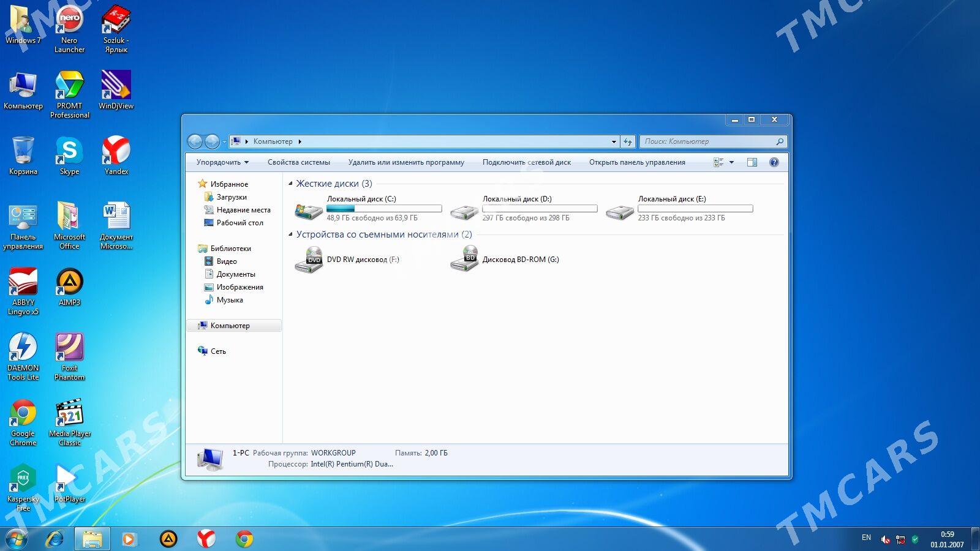This screenshot has height=551, width=980.
Task: Select the Microsoft Office desktop folder
Action: 69,225
